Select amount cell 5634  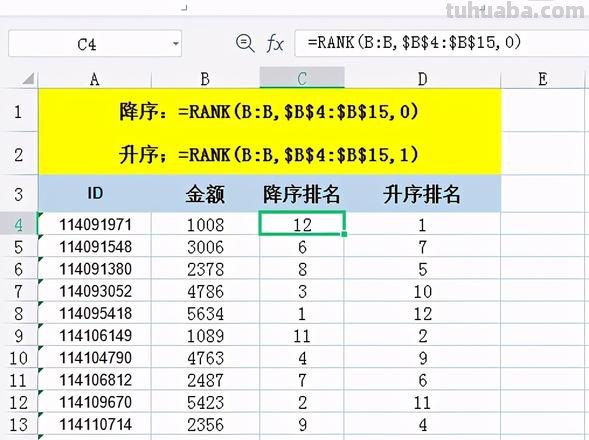205,313
